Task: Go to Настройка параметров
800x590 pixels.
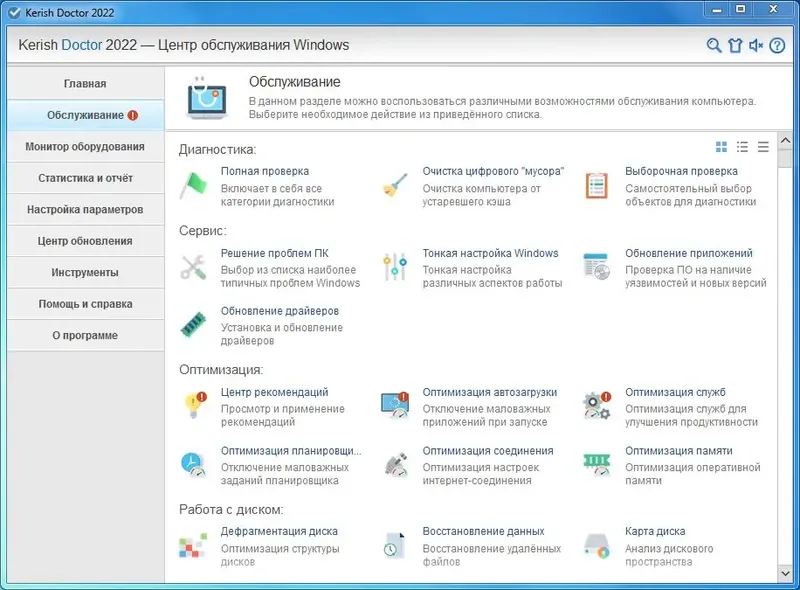Action: pyautogui.click(x=85, y=210)
